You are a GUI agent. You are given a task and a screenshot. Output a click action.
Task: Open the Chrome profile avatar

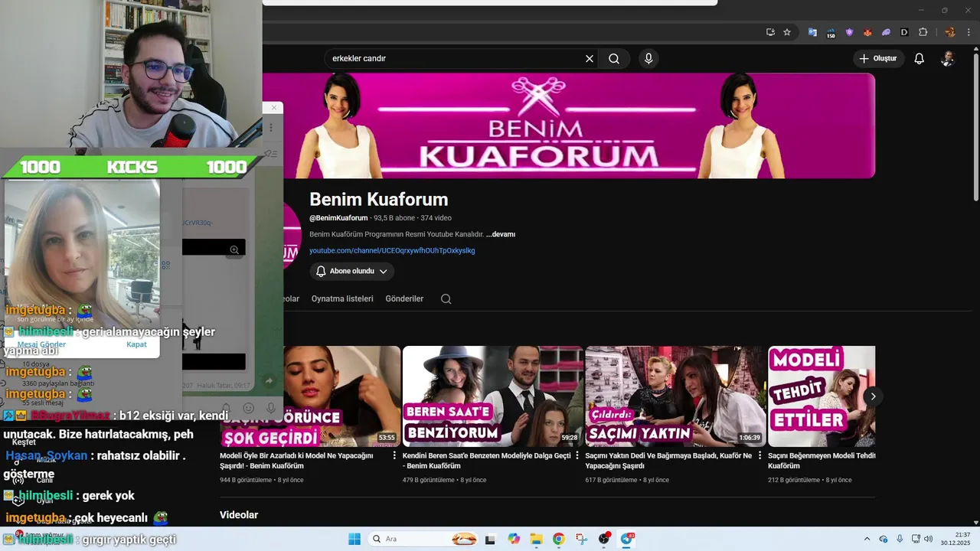click(x=950, y=32)
